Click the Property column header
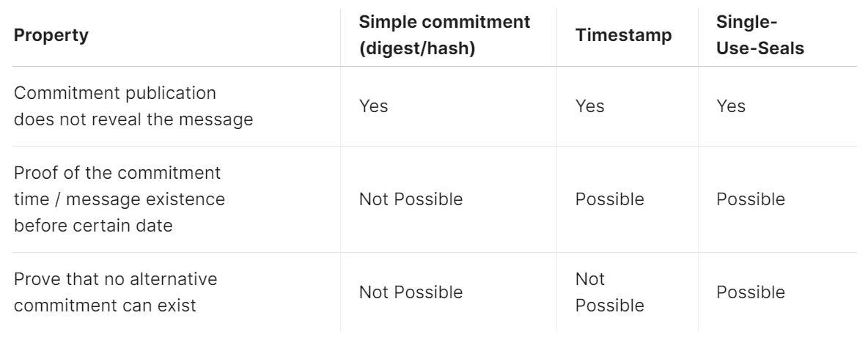The width and height of the screenshot is (868, 340). 51,36
